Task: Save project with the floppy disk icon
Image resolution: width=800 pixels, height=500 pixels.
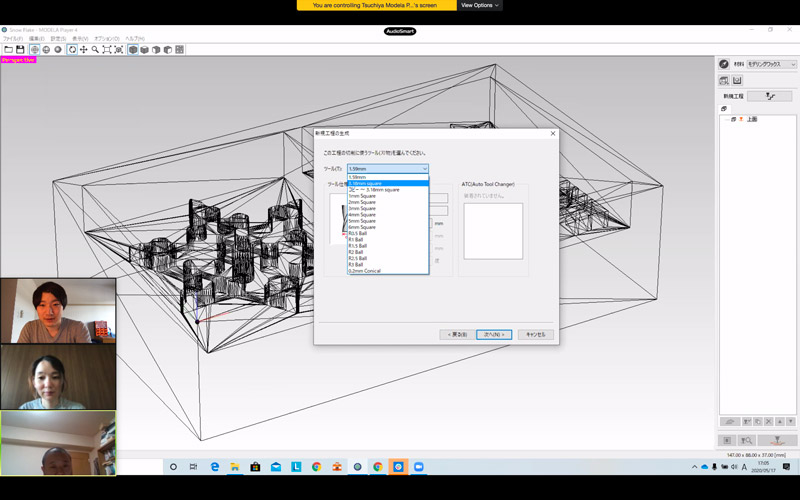Action: [20, 49]
